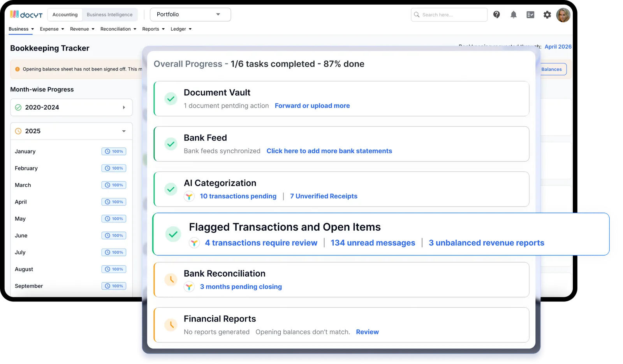Click the search magnifier icon
Viewport: 623px width, 364px height.
(x=417, y=15)
